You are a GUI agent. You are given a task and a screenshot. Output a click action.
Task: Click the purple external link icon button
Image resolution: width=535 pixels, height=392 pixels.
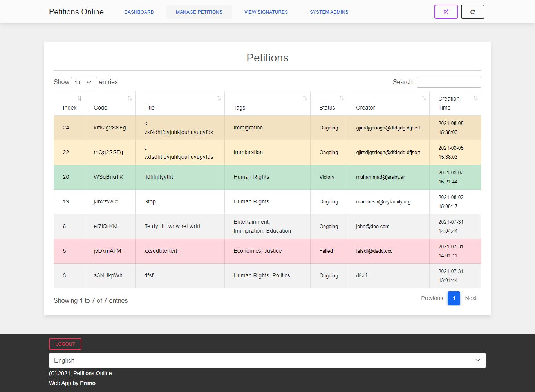click(x=446, y=12)
